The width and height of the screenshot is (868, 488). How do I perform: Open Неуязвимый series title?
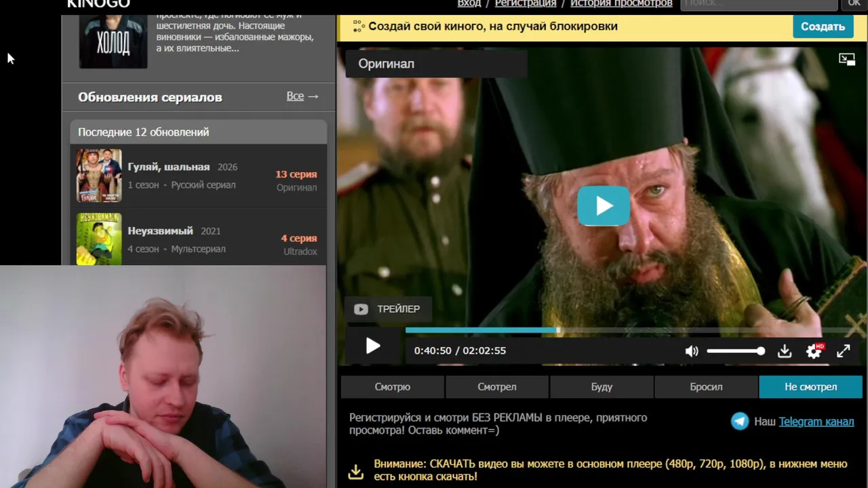point(161,230)
